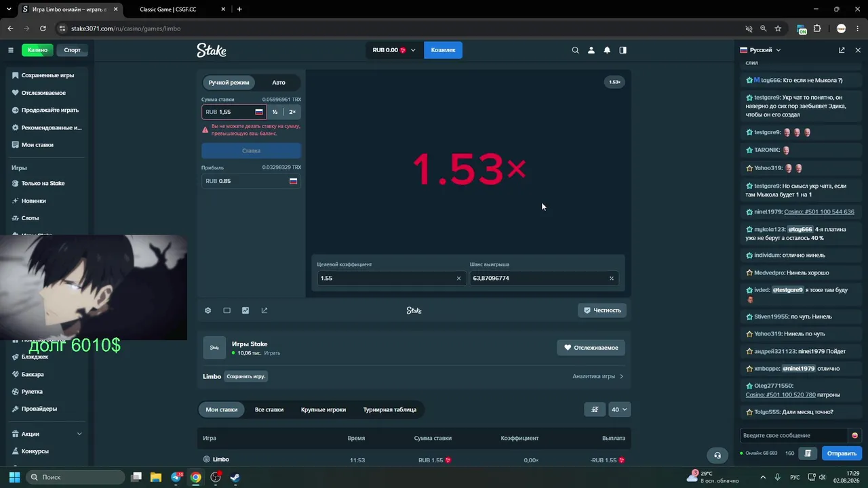Expand Аналитика игры section
The width and height of the screenshot is (868, 488).
(598, 376)
